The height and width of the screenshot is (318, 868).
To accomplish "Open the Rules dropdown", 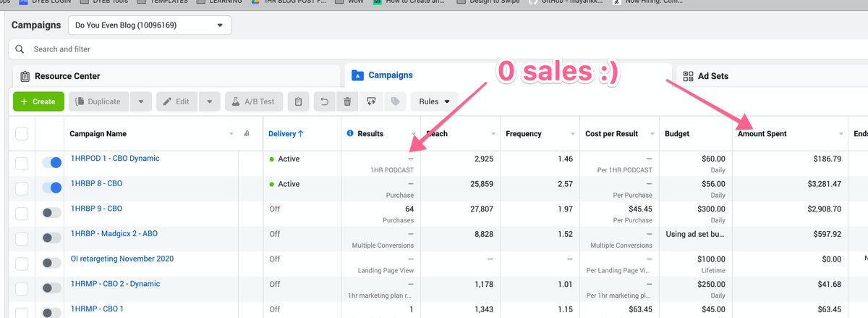I will coord(434,101).
